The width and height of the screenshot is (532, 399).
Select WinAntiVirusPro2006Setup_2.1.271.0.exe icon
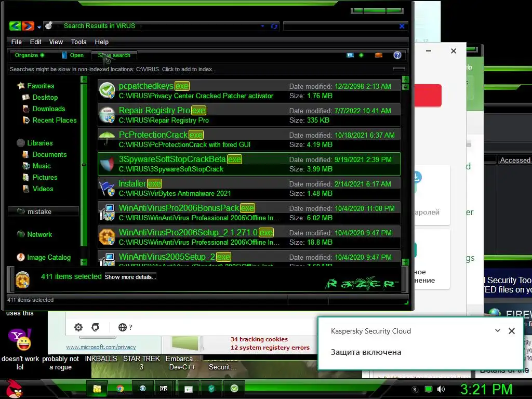[107, 237]
